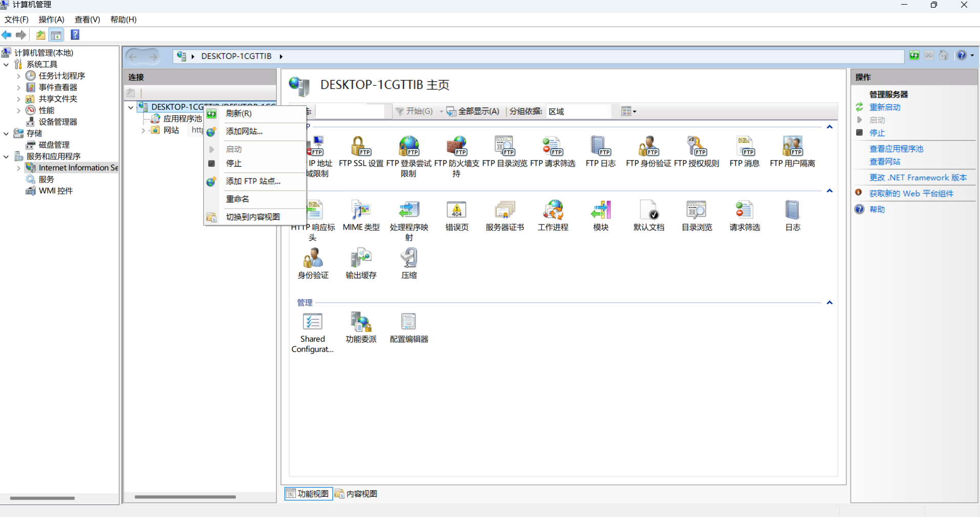Open the FTP 消息 icon
This screenshot has height=517, width=980.
click(745, 152)
